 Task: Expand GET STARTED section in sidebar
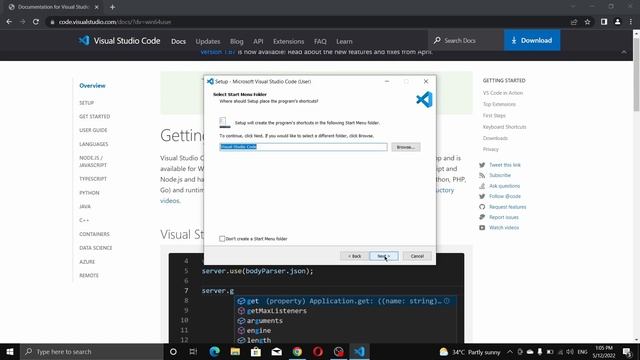[x=95, y=117]
